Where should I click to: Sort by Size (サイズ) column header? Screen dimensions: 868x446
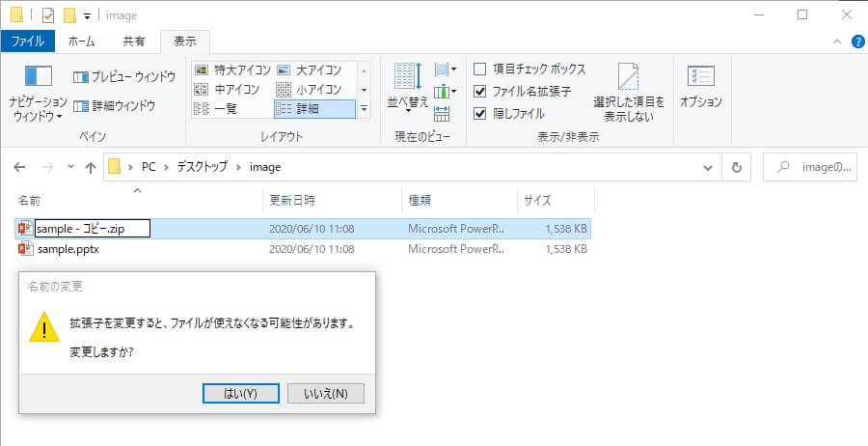click(556, 201)
